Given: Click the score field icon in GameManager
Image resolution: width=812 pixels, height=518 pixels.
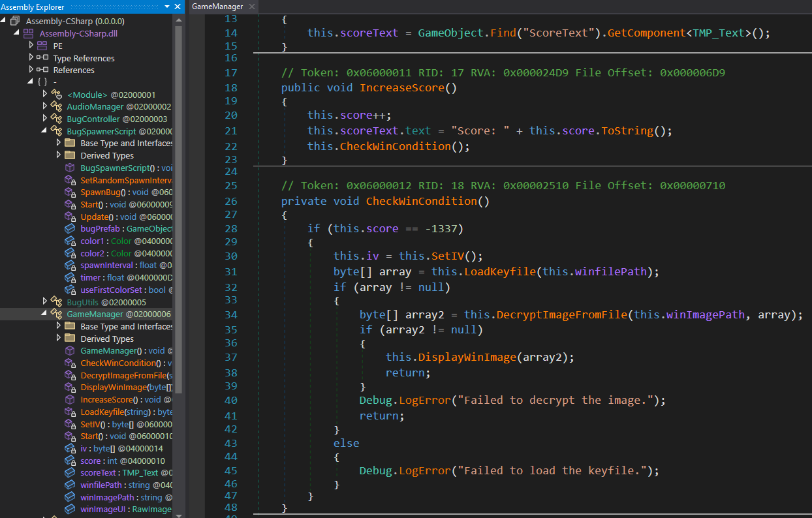Looking at the screenshot, I should pos(69,461).
